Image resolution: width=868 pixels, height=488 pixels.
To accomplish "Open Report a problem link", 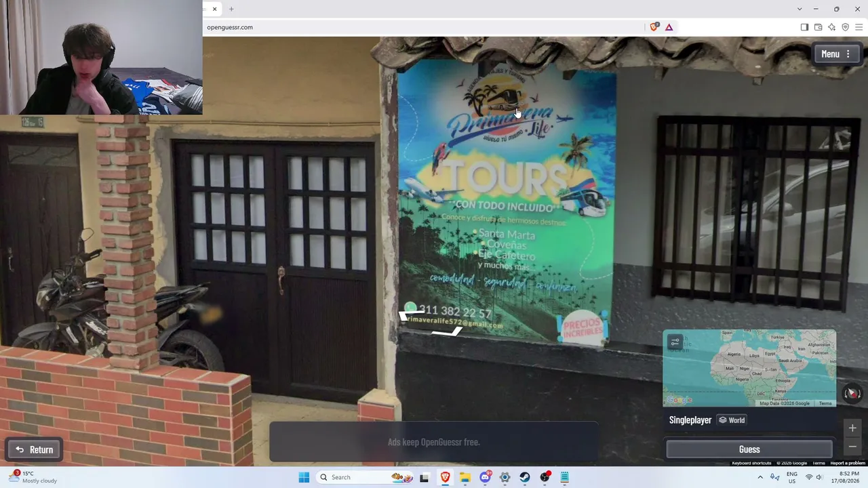I will pos(848,463).
